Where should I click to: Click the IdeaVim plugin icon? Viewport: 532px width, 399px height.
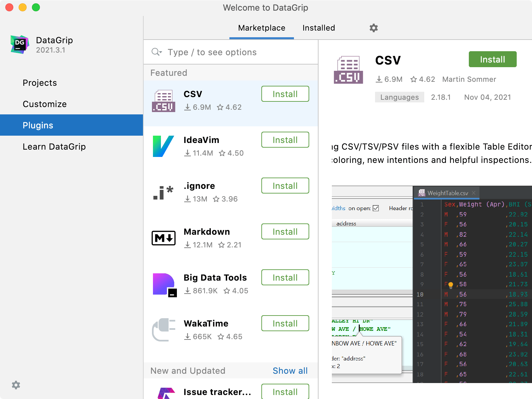coord(164,146)
